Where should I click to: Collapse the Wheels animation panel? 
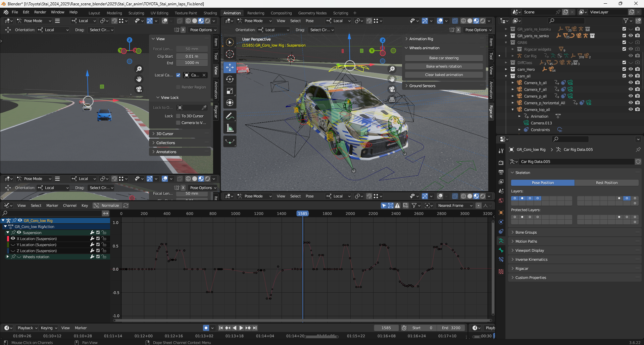424,48
